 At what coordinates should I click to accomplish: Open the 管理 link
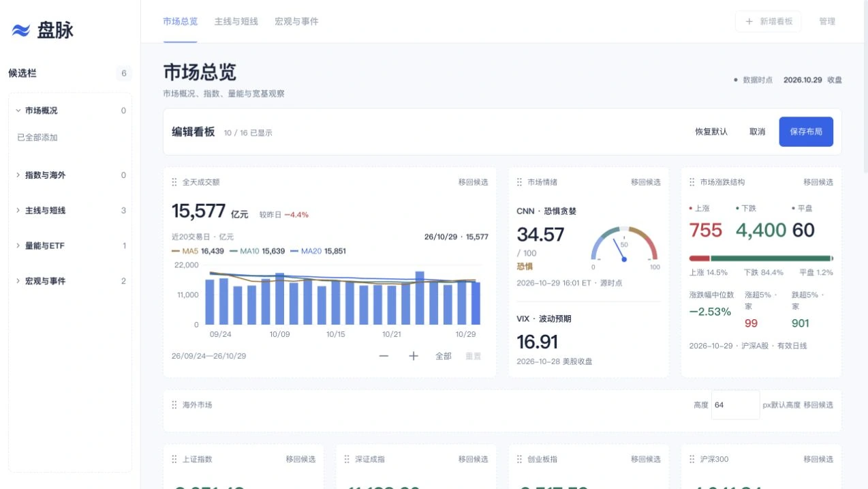(x=827, y=21)
